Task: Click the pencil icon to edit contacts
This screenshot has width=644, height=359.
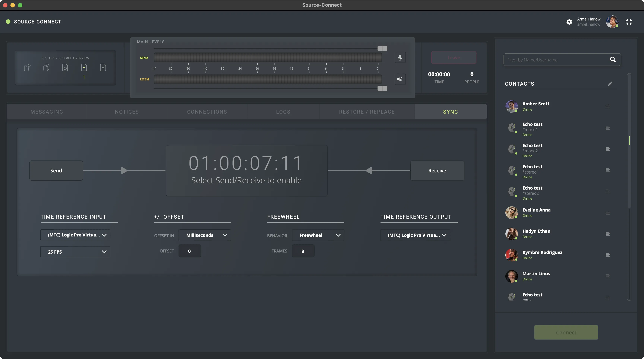Action: 610,84
